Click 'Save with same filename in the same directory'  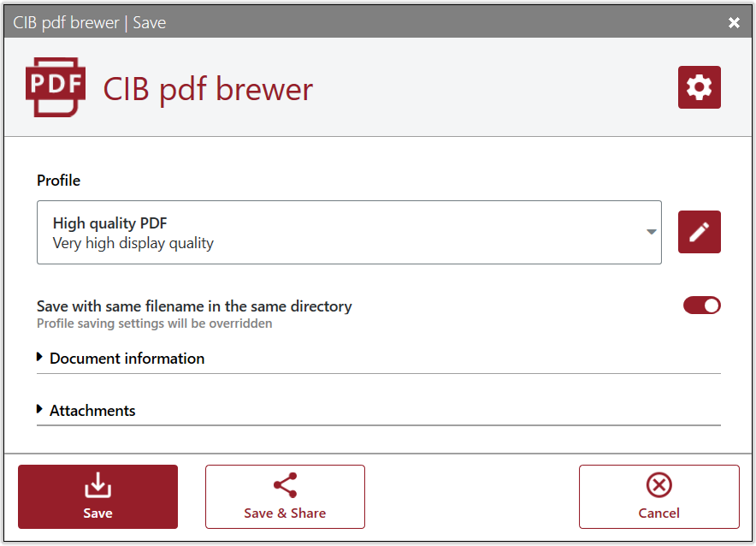194,306
